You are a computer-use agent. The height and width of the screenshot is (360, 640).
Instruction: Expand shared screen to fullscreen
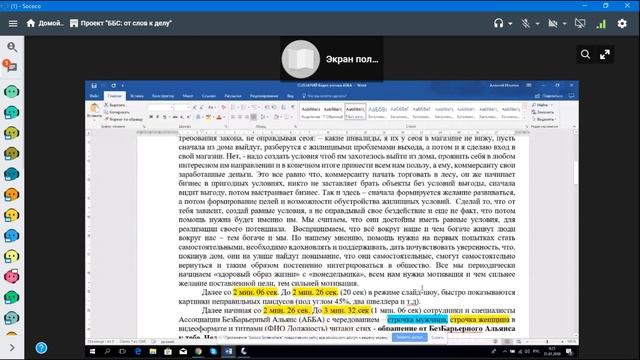click(x=605, y=54)
